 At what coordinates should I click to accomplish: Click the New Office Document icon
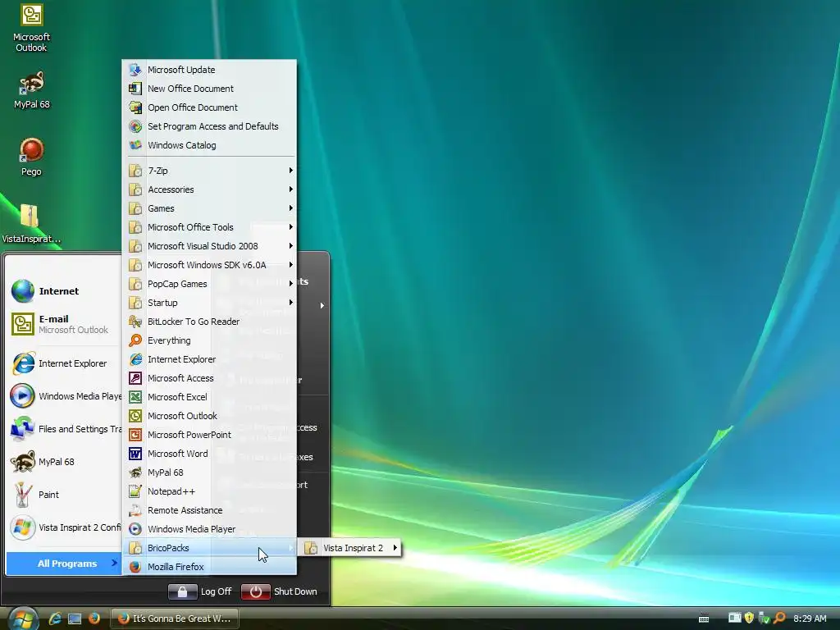(x=135, y=89)
